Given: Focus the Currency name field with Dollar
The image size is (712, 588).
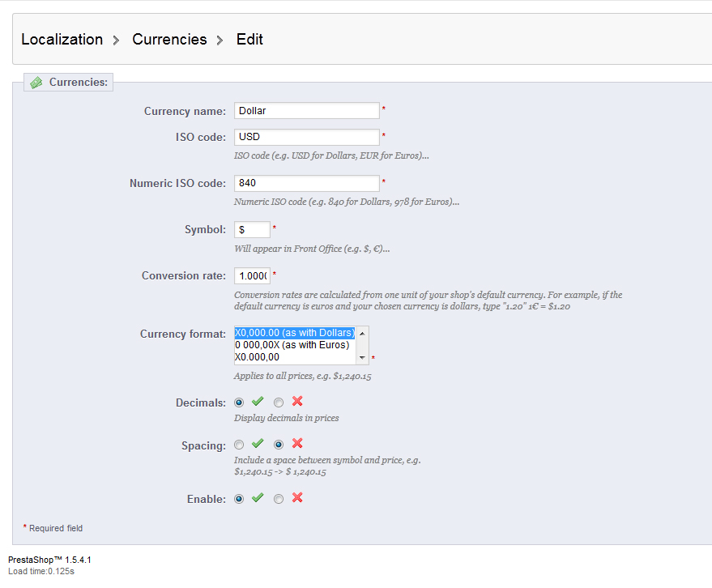Looking at the screenshot, I should coord(307,111).
